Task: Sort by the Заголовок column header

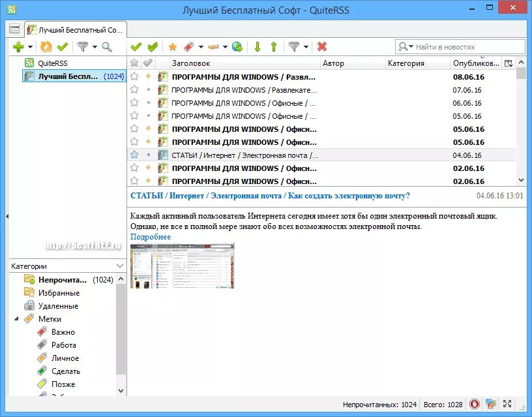Action: pyautogui.click(x=245, y=63)
